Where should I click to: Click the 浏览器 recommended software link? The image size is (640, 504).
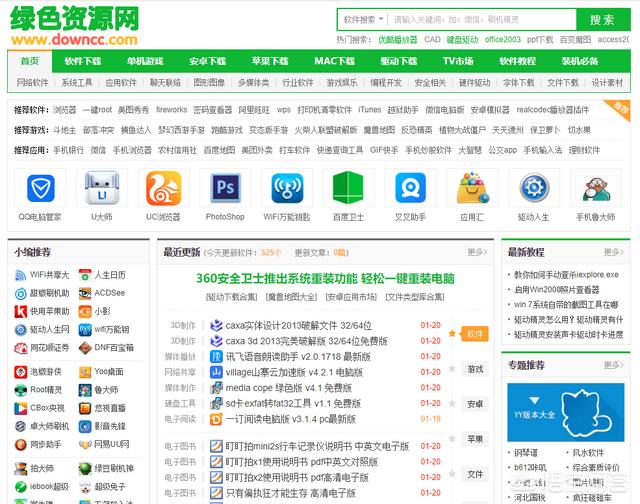[64, 110]
